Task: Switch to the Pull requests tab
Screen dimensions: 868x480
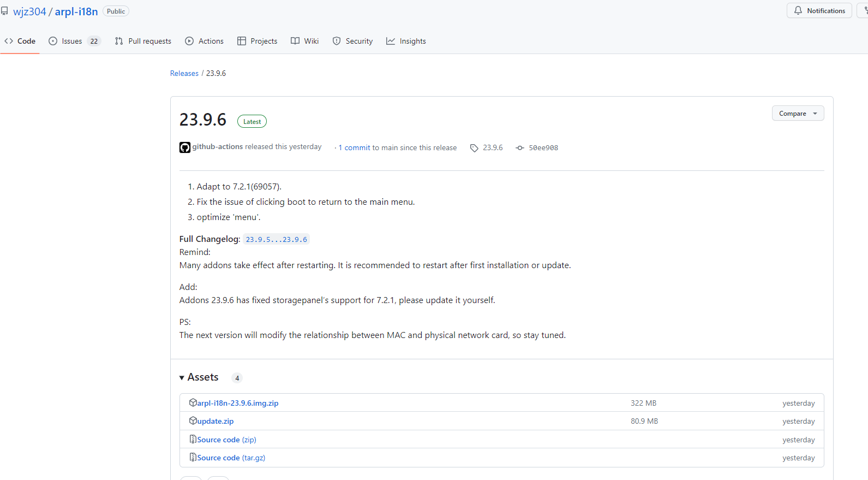Action: (143, 42)
